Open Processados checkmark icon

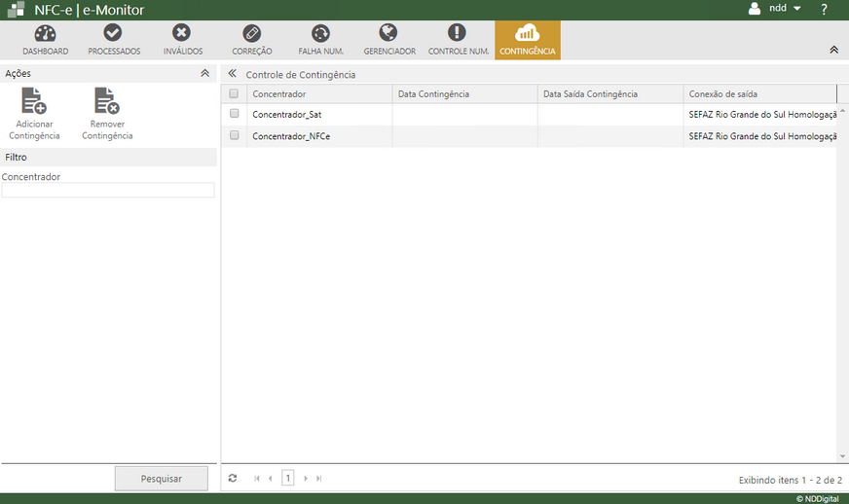coord(113,34)
